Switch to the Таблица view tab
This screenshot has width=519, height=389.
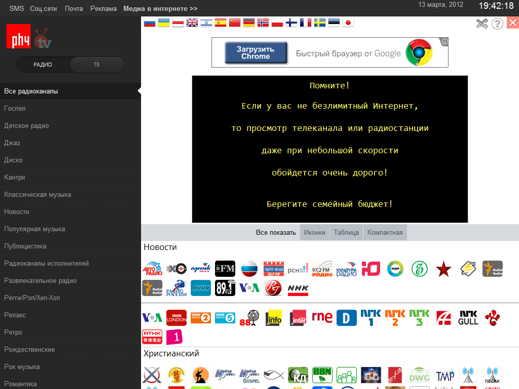[346, 232]
